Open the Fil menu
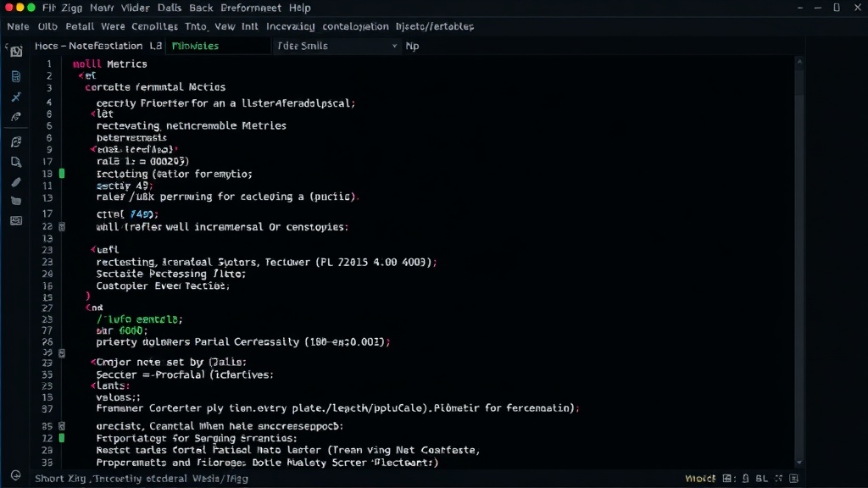868x488 pixels. (48, 8)
